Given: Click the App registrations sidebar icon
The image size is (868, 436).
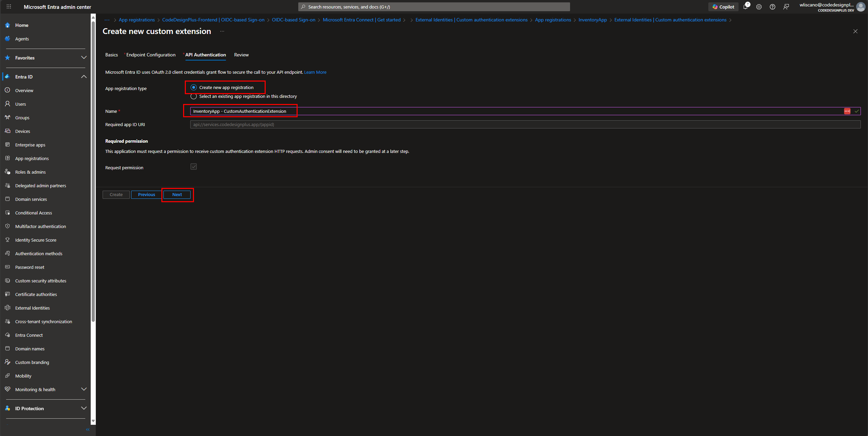Looking at the screenshot, I should pyautogui.click(x=7, y=158).
